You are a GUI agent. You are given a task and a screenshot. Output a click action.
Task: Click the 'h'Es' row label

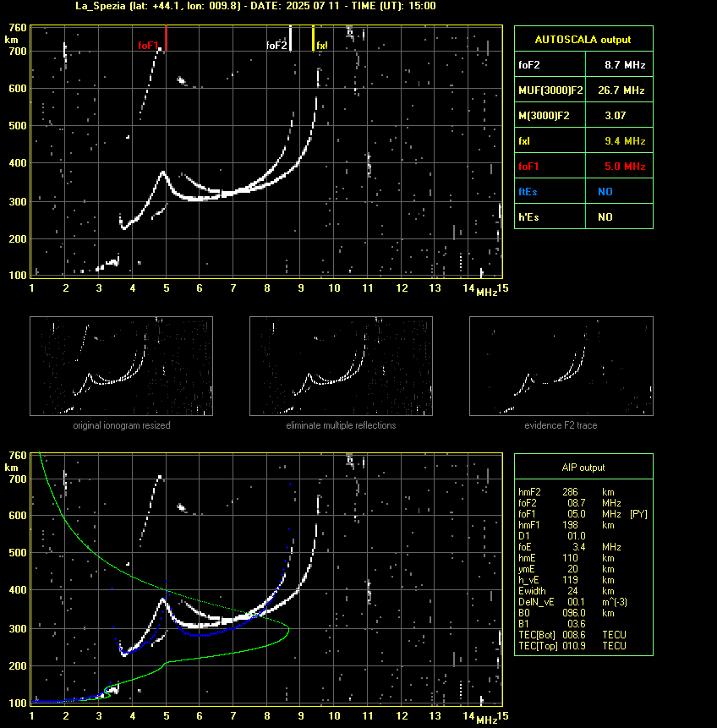[528, 217]
